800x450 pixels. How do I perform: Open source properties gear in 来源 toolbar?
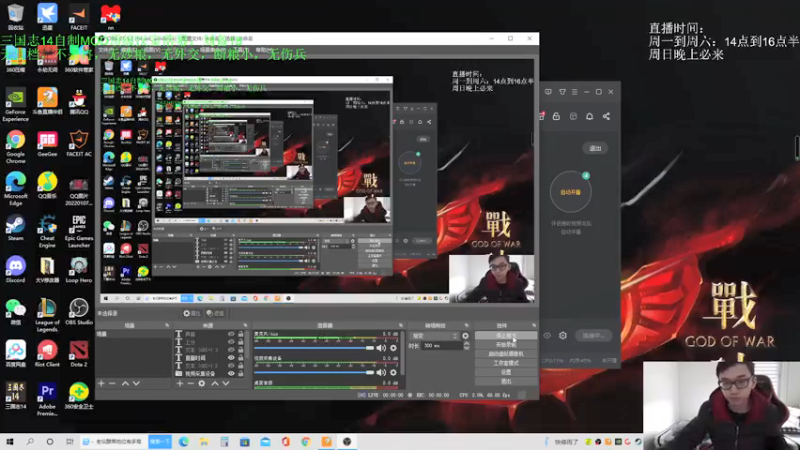pyautogui.click(x=202, y=383)
